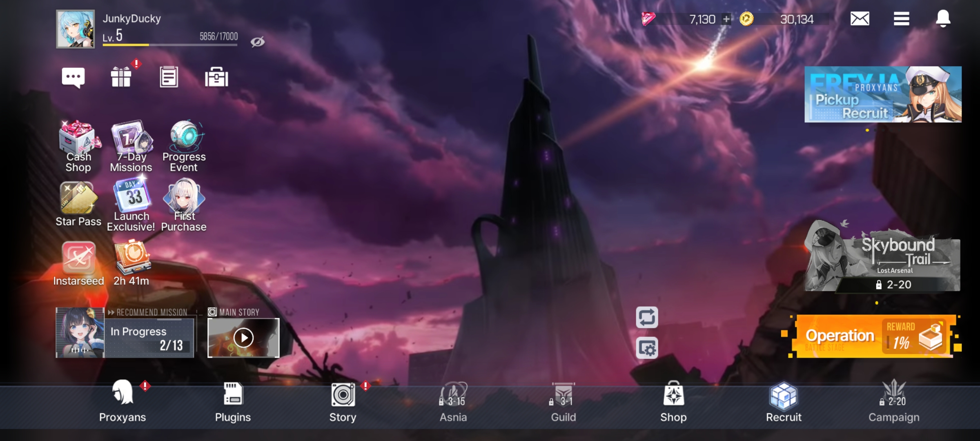
Task: Open the notification bell icon
Action: pos(943,19)
